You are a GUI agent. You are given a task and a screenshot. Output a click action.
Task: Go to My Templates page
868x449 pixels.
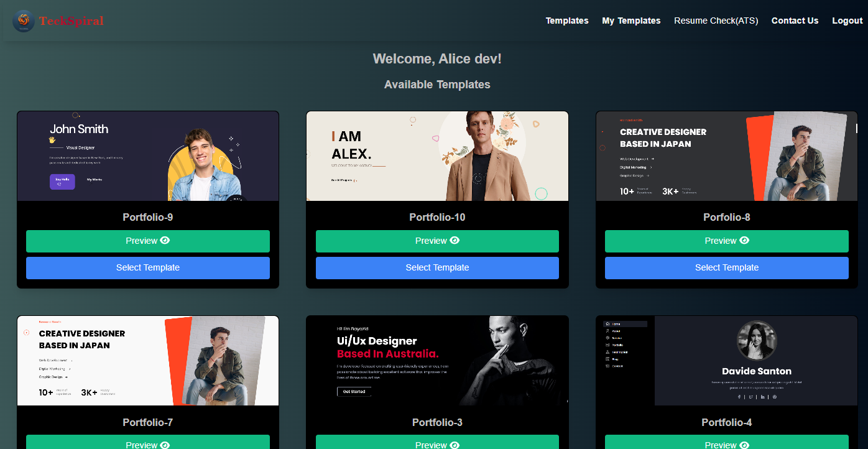(631, 21)
